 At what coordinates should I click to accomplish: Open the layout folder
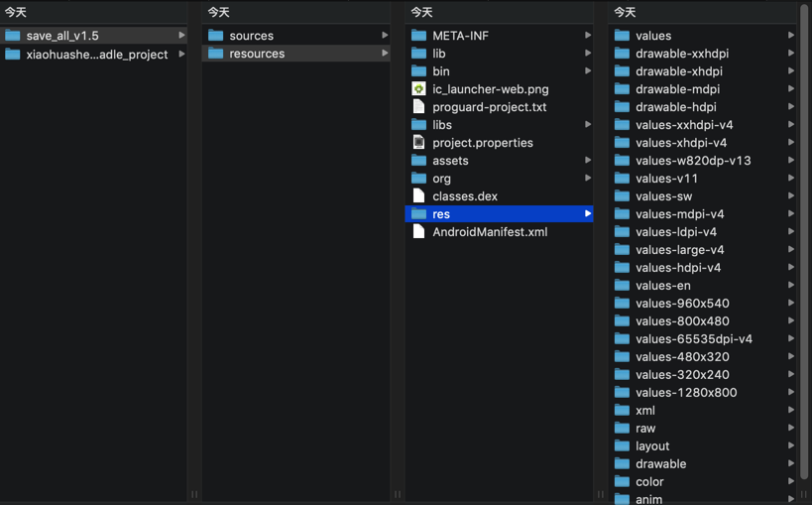point(704,445)
